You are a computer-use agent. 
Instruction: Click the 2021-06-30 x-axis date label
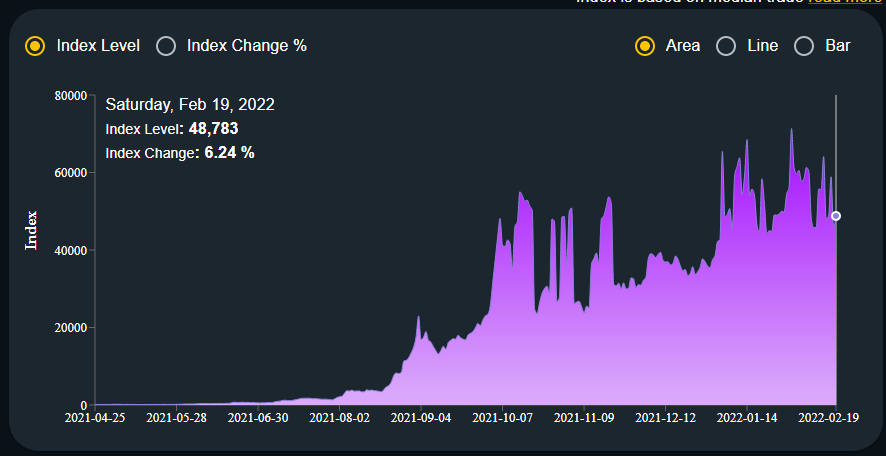258,418
